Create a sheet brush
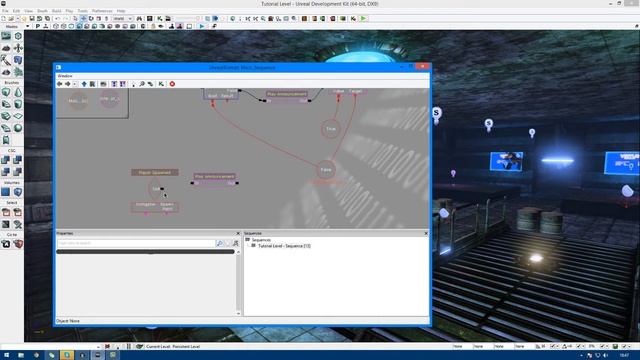 [18, 116]
